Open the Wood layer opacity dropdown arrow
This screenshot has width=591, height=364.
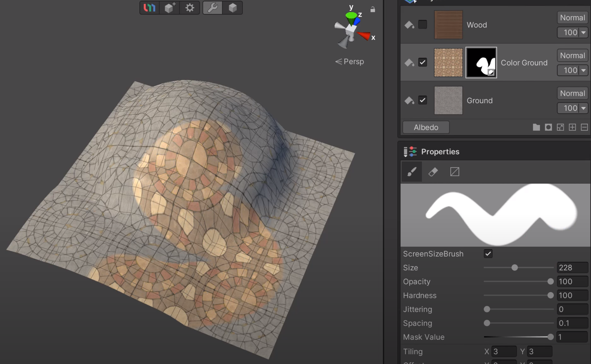pyautogui.click(x=583, y=33)
